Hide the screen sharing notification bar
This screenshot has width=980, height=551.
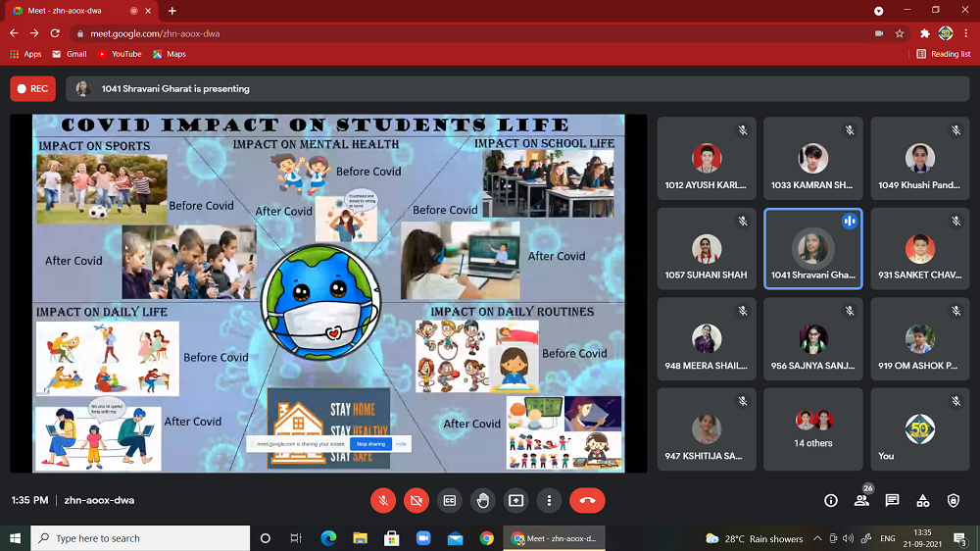click(x=401, y=444)
